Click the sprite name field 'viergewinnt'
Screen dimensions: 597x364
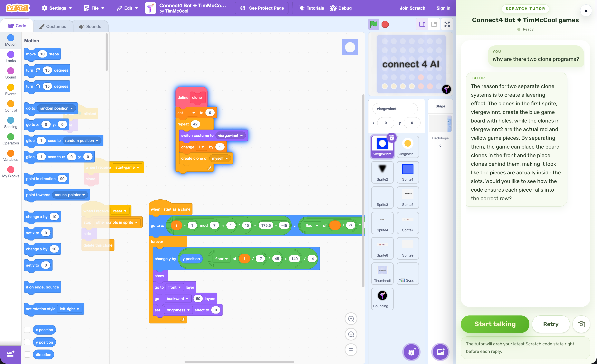[395, 109]
